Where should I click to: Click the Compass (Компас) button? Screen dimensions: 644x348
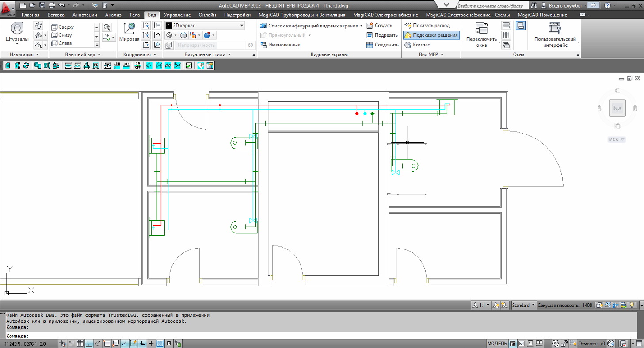pyautogui.click(x=417, y=45)
